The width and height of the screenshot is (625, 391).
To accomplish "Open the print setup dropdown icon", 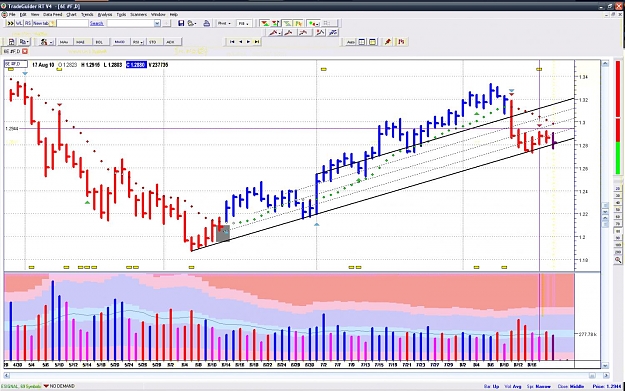I will pos(192,24).
